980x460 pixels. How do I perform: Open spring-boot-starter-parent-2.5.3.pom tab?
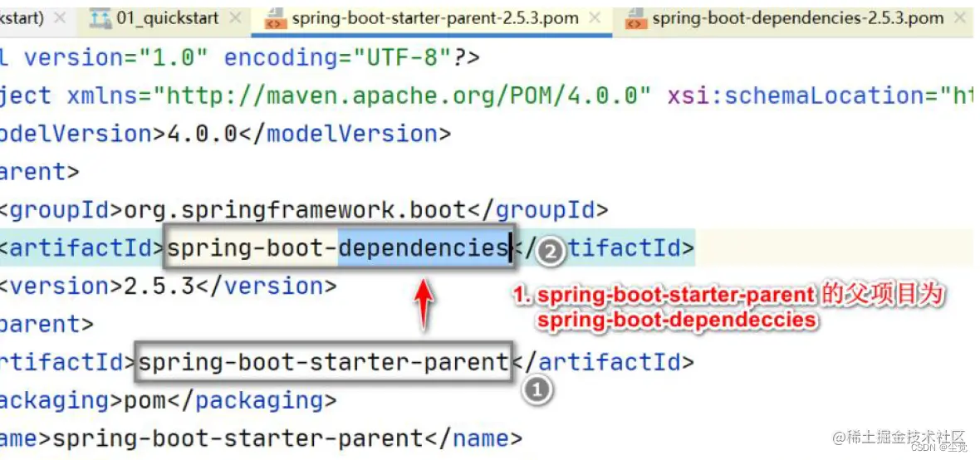coord(435,18)
